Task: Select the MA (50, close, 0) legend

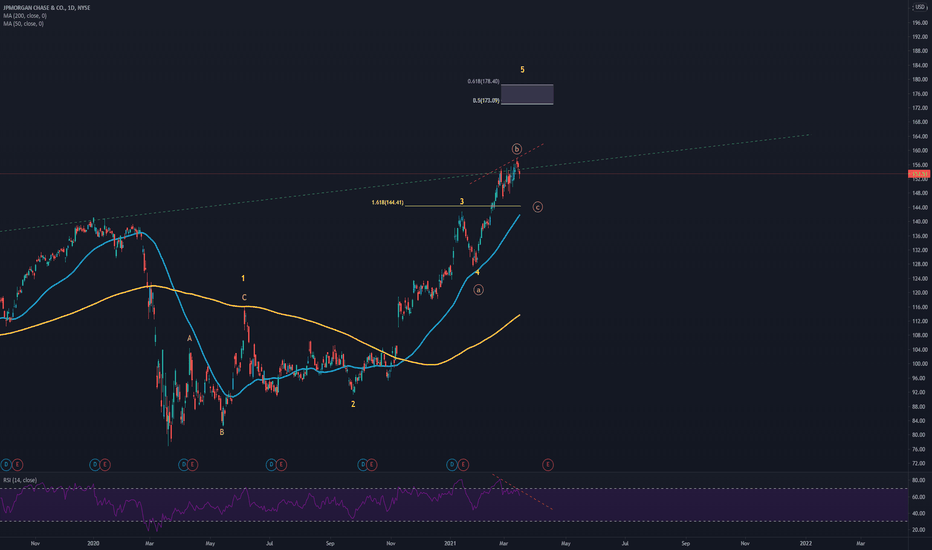Action: [23, 24]
